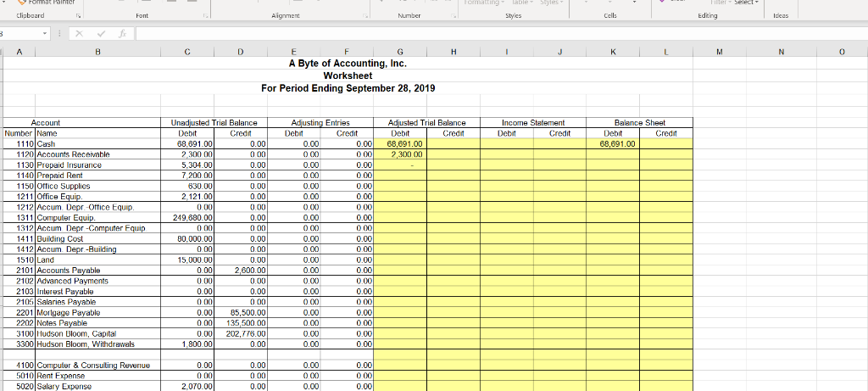Open the Font settings dialog launcher
868x391 pixels.
[x=205, y=16]
